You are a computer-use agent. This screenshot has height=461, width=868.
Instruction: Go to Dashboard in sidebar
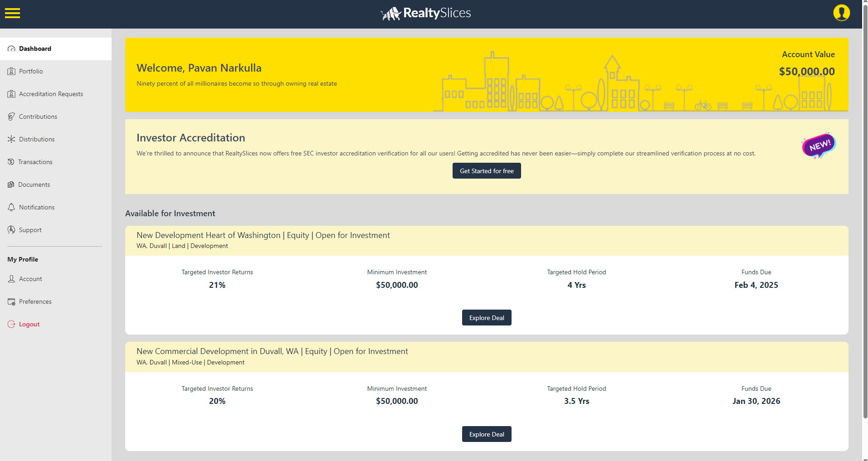pyautogui.click(x=56, y=49)
